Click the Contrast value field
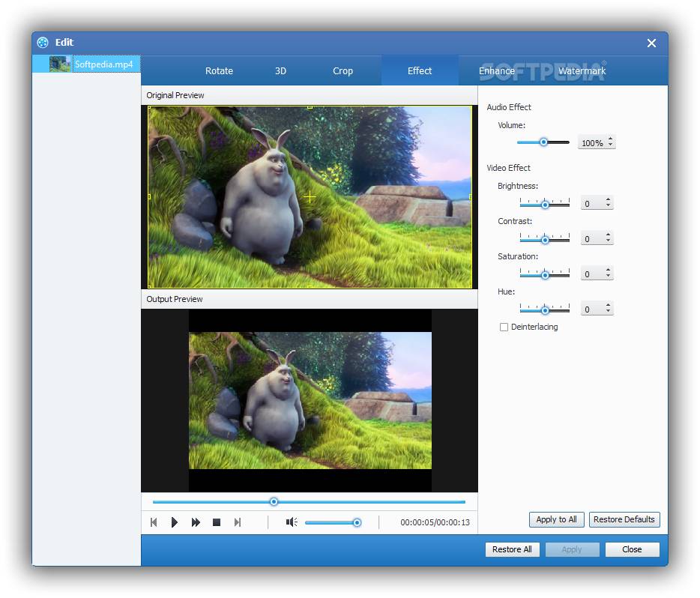Screen dimensions: 700x598 [592, 239]
